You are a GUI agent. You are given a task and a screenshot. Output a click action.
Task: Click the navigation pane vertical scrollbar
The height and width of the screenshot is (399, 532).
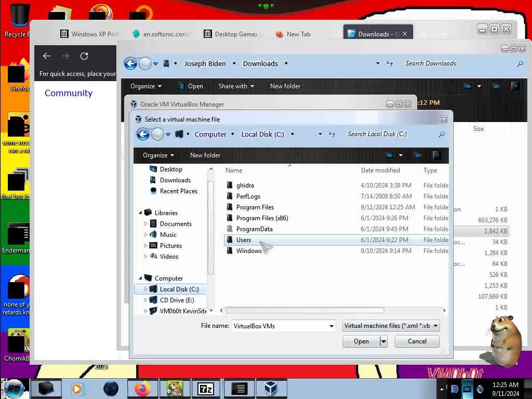(211, 228)
